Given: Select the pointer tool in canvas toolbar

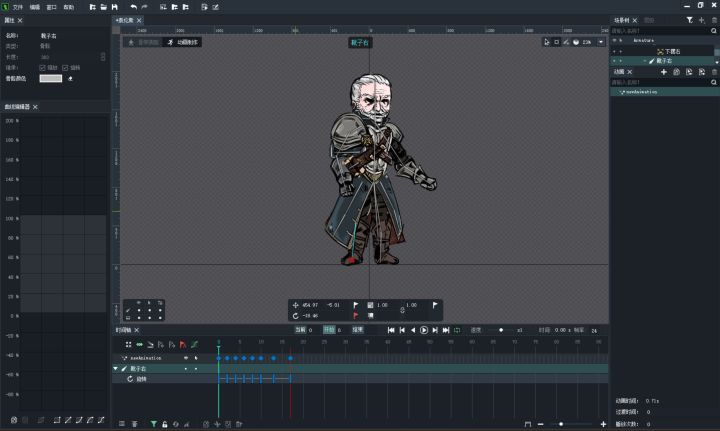Looking at the screenshot, I should click(547, 42).
